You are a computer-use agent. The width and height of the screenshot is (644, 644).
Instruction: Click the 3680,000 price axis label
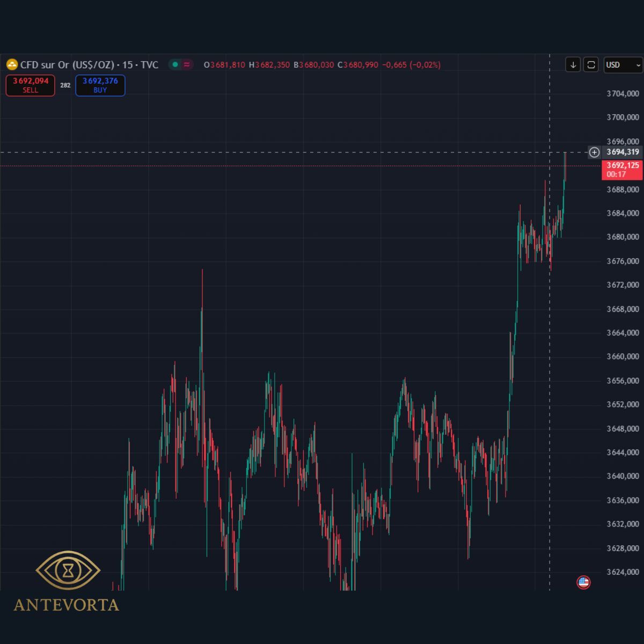coord(623,237)
